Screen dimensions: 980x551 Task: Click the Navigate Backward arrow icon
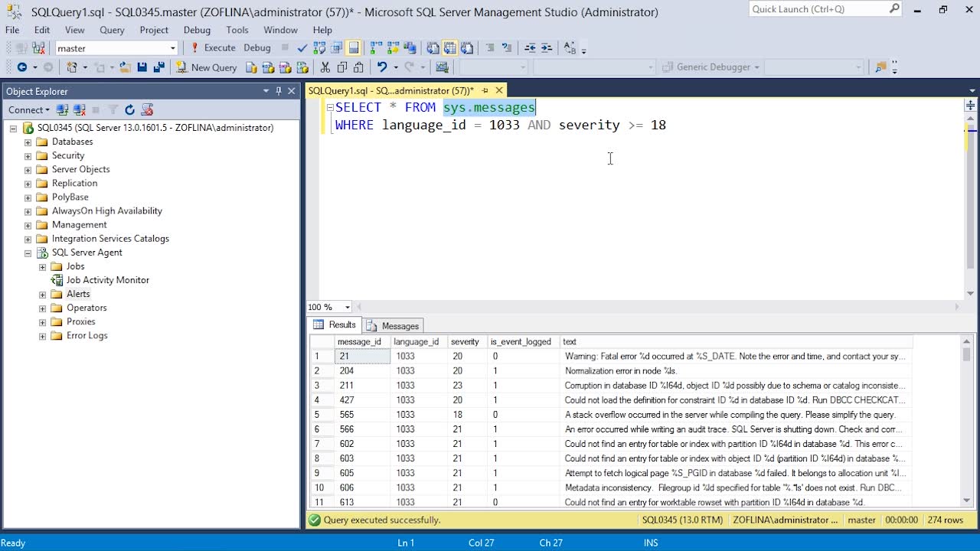[22, 67]
